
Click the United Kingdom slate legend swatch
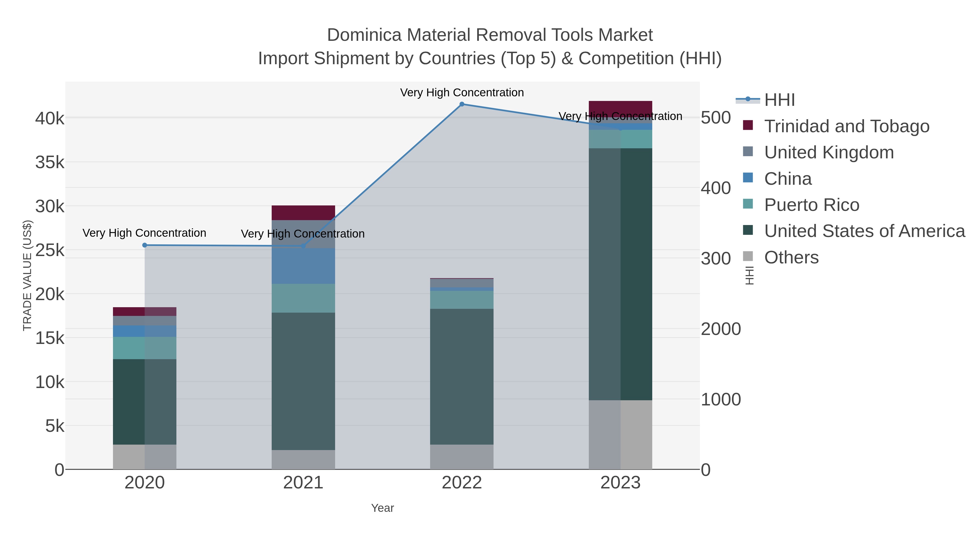coord(748,151)
